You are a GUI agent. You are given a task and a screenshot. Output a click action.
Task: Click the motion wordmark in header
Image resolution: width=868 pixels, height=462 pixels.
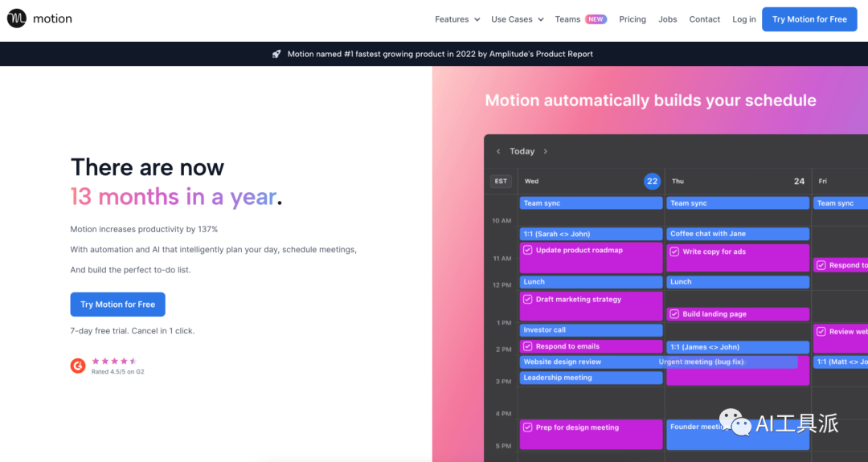coord(52,18)
